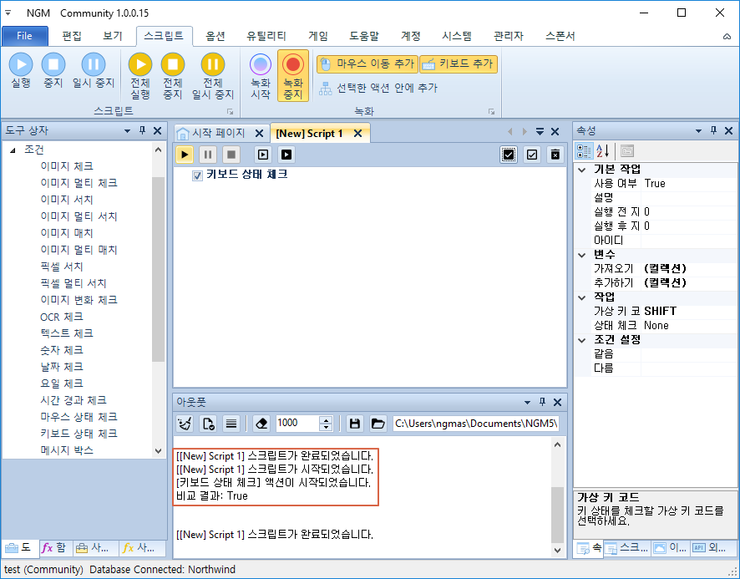Viewport: 740px width, 579px height.
Task: Select 마우스 상태 체크 in toolbox
Action: click(79, 417)
